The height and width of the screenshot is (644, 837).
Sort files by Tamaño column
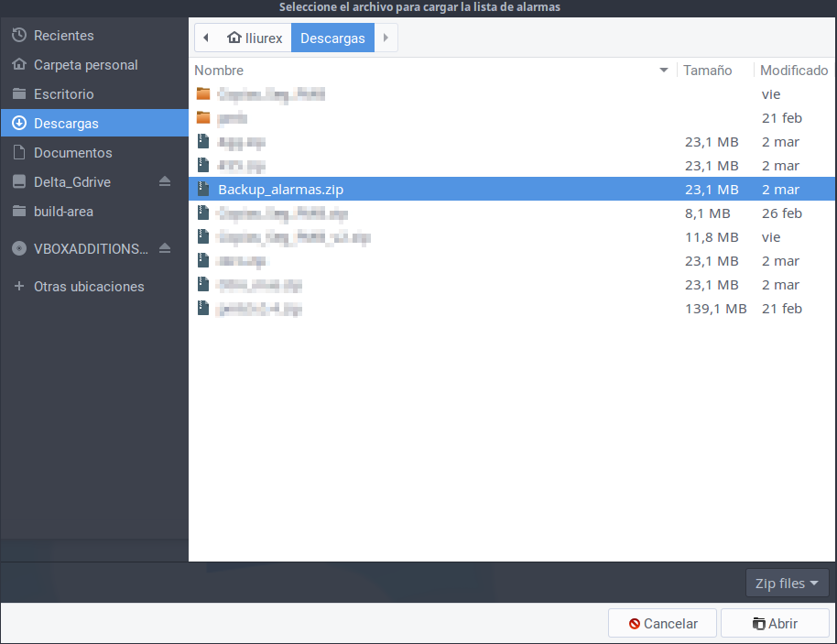(x=707, y=71)
